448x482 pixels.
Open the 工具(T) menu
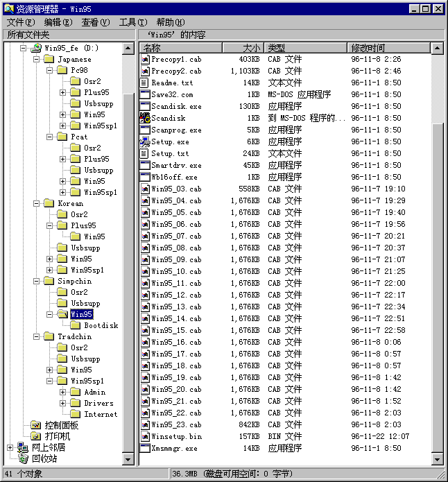(x=133, y=22)
